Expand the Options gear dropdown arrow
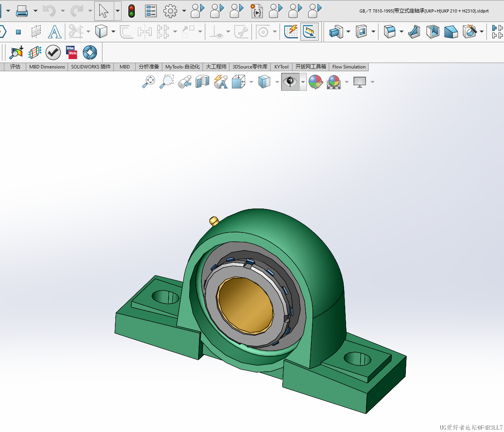The height and width of the screenshot is (432, 504). pyautogui.click(x=184, y=11)
